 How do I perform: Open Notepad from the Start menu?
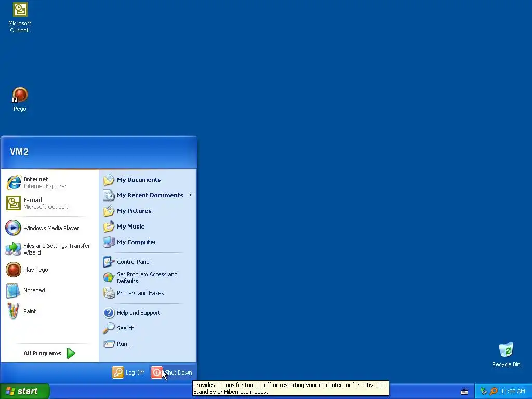click(49, 290)
